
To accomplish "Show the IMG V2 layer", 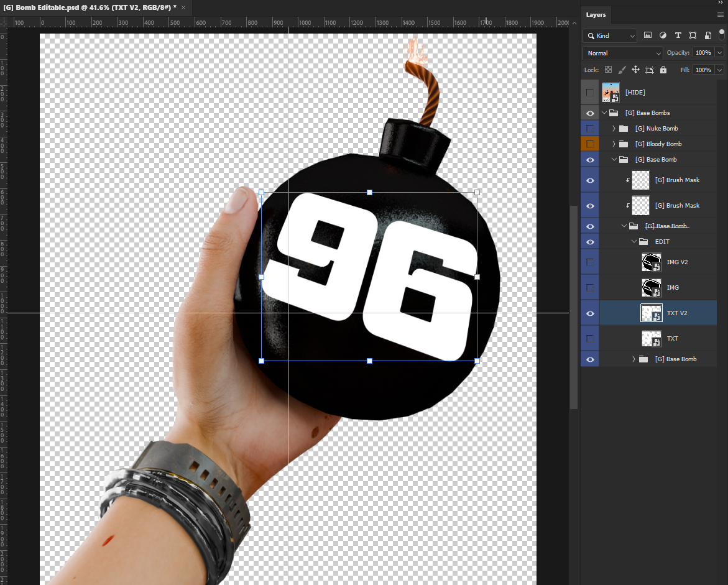I will point(589,262).
